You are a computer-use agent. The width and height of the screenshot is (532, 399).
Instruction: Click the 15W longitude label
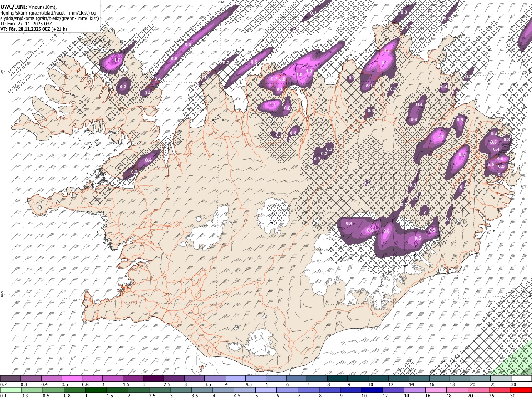441,2
